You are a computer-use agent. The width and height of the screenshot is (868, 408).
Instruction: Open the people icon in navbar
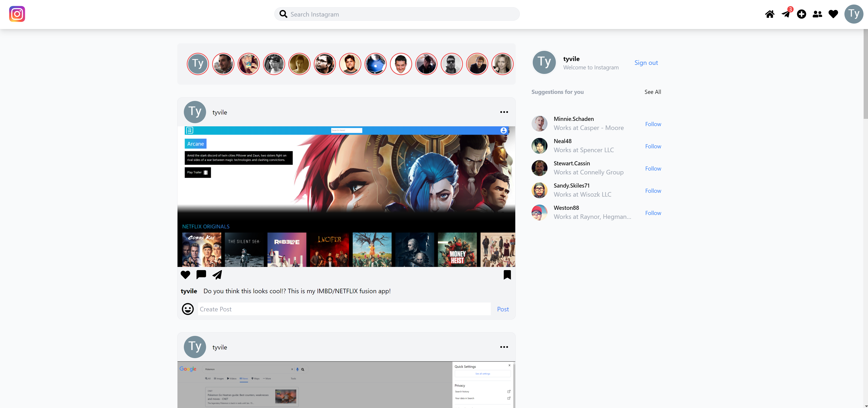(817, 14)
